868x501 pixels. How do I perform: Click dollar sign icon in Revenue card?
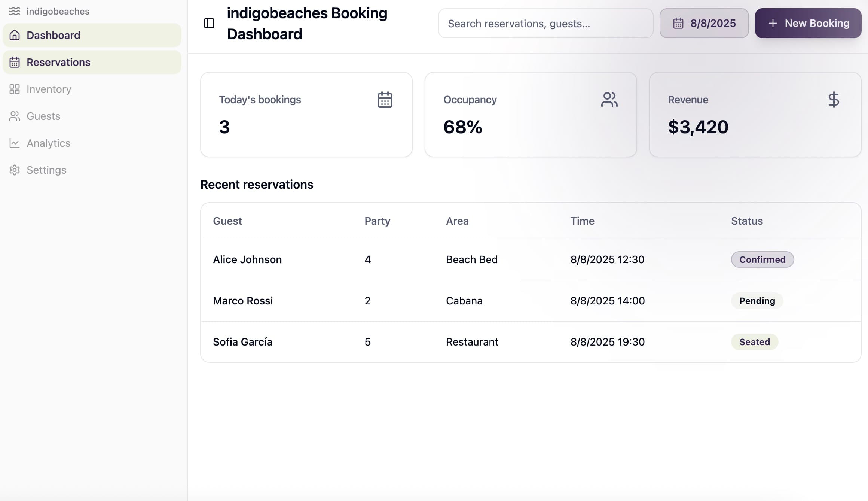pyautogui.click(x=834, y=100)
